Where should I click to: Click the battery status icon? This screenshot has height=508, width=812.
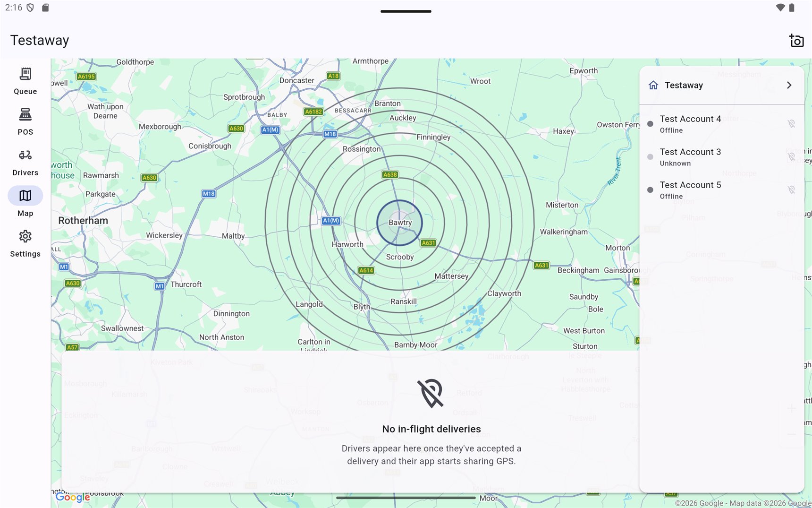[x=792, y=8]
